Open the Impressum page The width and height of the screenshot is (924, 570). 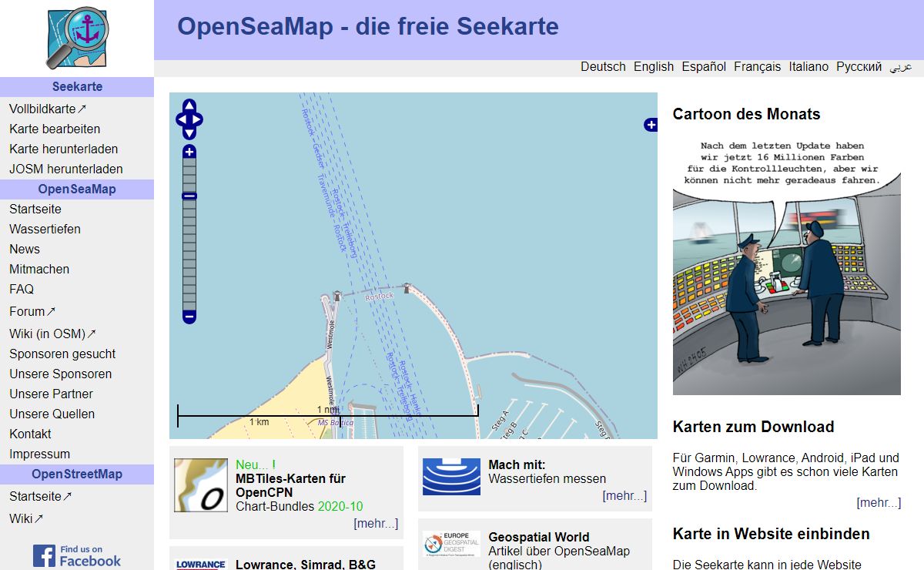(39, 454)
